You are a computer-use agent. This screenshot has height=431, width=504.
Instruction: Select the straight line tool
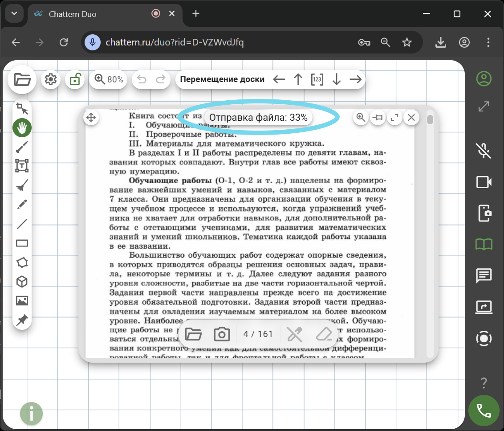(x=22, y=224)
